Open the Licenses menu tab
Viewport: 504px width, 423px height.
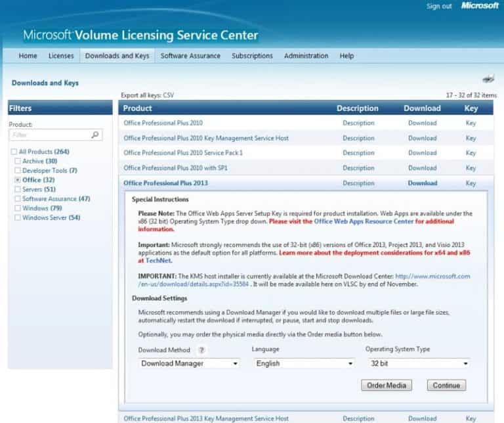(x=61, y=56)
